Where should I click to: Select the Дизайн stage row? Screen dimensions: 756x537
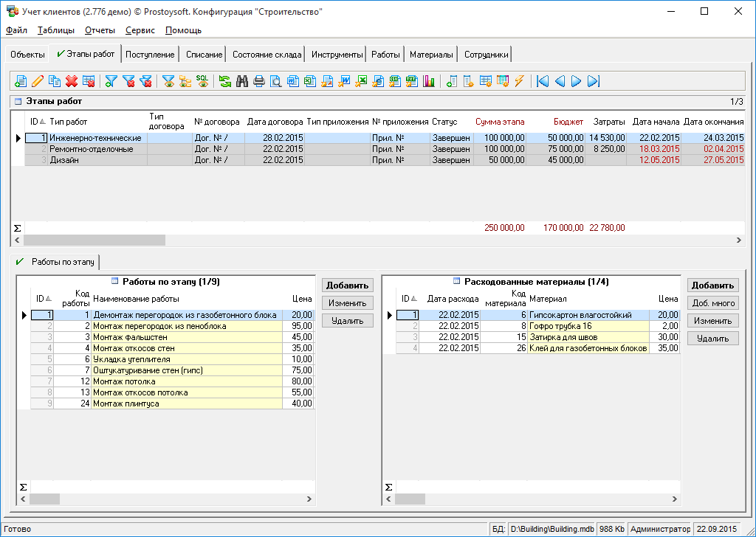(x=385, y=160)
